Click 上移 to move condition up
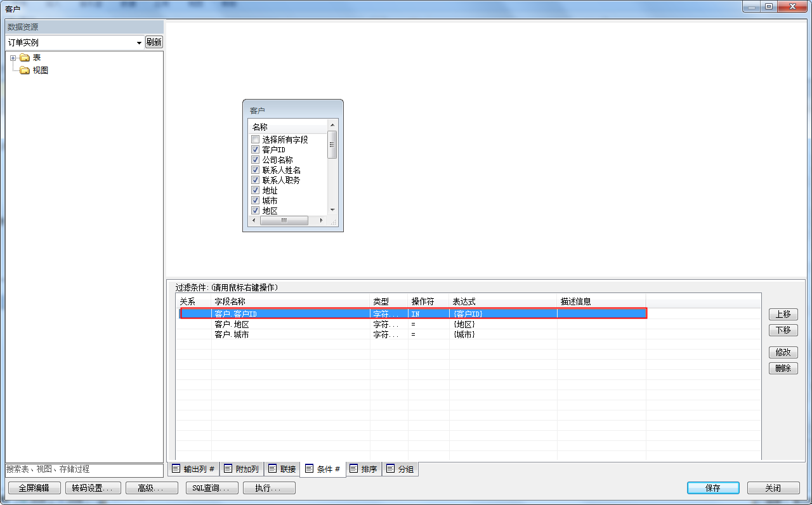The height and width of the screenshot is (505, 812). click(783, 314)
